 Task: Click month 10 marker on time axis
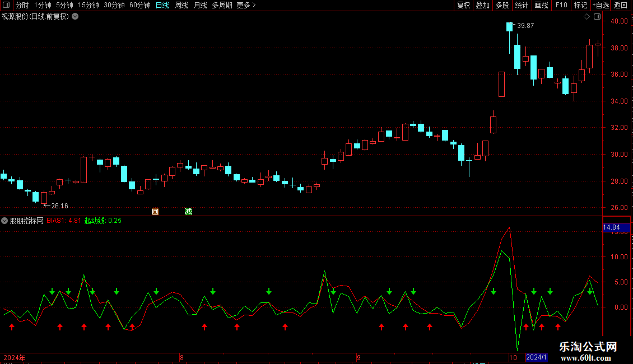[513, 357]
